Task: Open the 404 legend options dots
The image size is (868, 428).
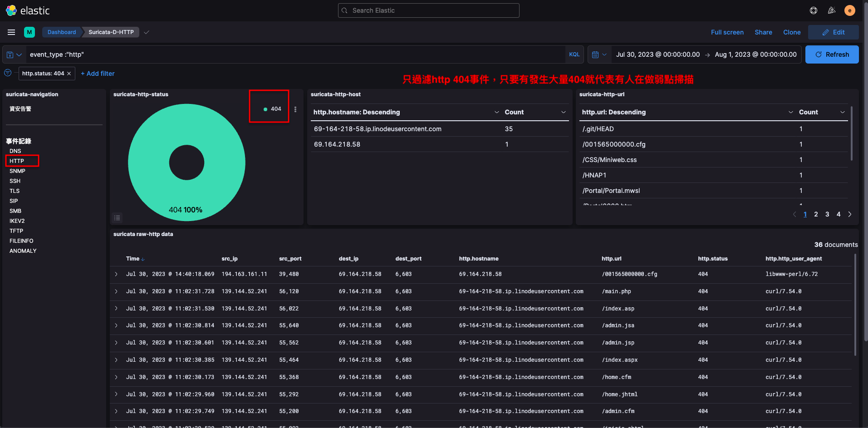Action: [295, 109]
